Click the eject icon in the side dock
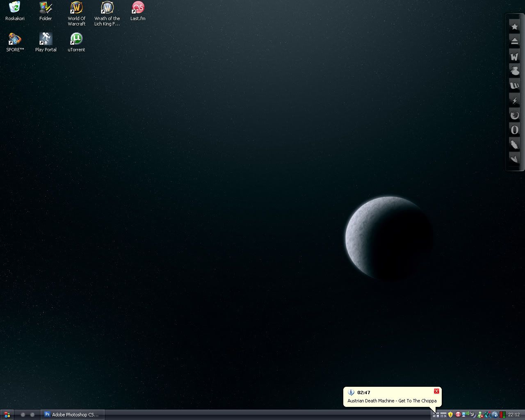This screenshot has width=525, height=420. click(x=514, y=41)
